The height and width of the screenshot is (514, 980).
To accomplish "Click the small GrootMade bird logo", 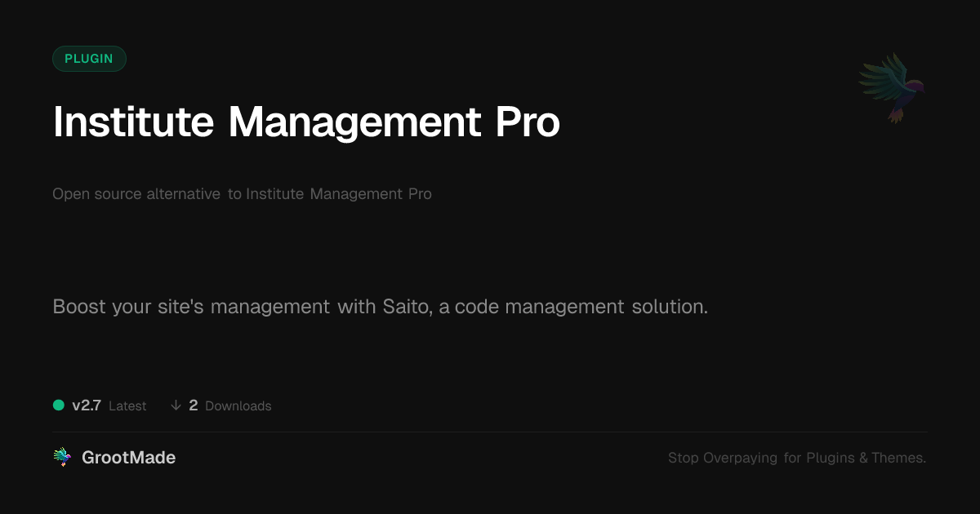I will pos(62,458).
